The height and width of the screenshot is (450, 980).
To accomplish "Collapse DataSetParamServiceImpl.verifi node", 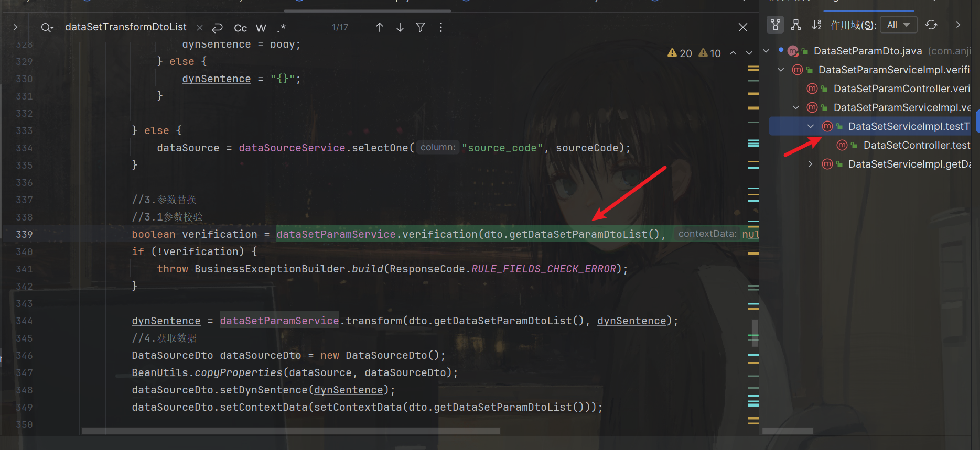I will (x=781, y=70).
